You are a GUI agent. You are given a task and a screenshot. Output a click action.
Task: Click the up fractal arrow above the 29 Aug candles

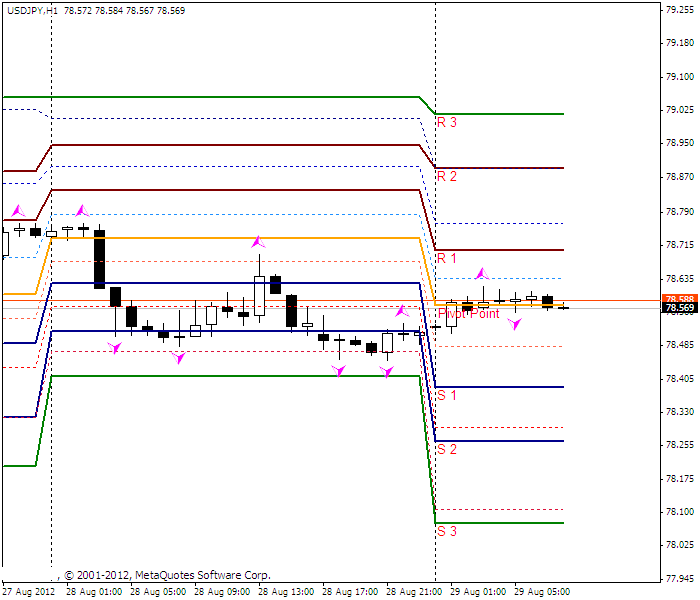click(482, 273)
